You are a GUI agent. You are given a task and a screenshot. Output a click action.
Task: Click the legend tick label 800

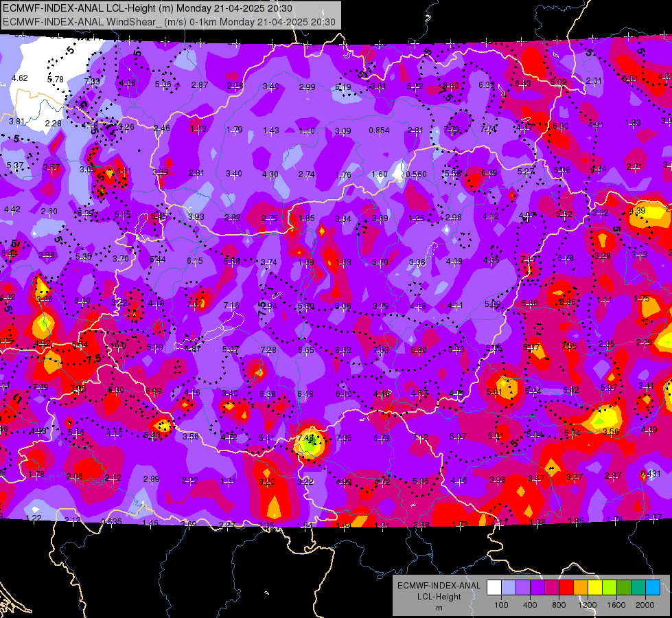pyautogui.click(x=559, y=605)
